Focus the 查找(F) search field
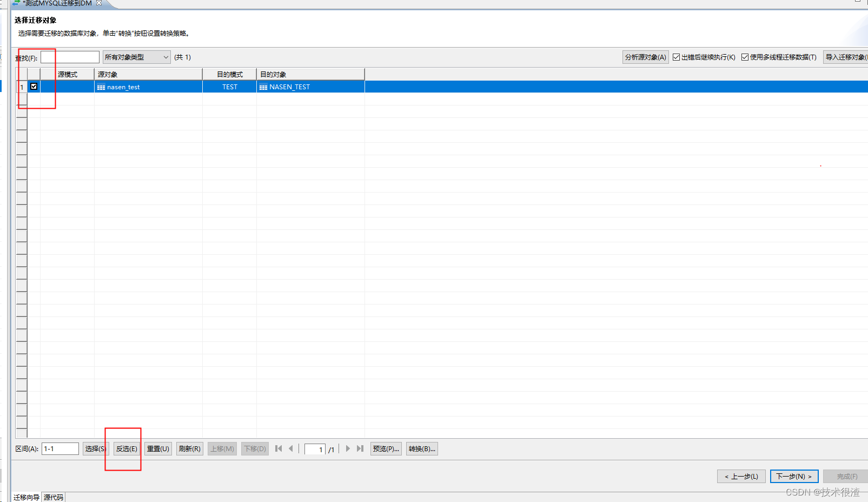 click(70, 57)
